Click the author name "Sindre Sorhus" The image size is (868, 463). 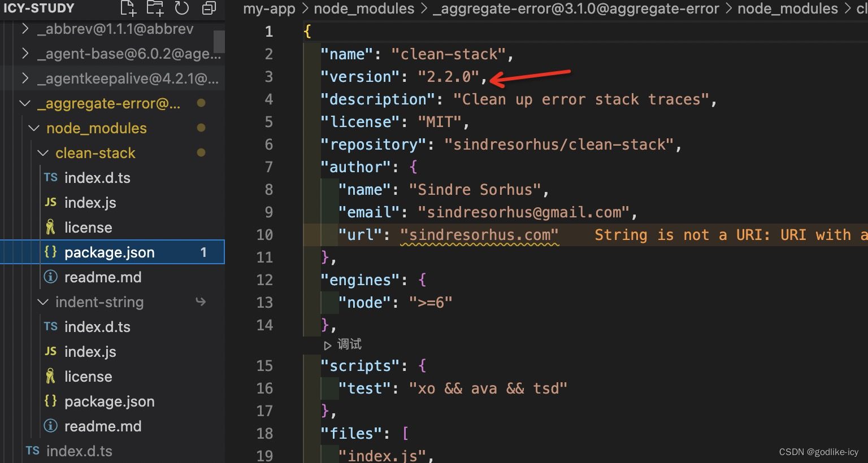pos(475,190)
